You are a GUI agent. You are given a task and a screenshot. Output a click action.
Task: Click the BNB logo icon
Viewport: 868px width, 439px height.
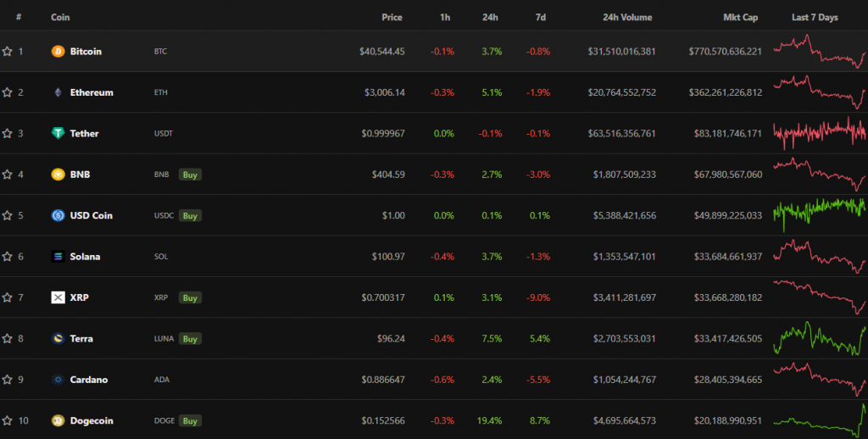(x=58, y=175)
